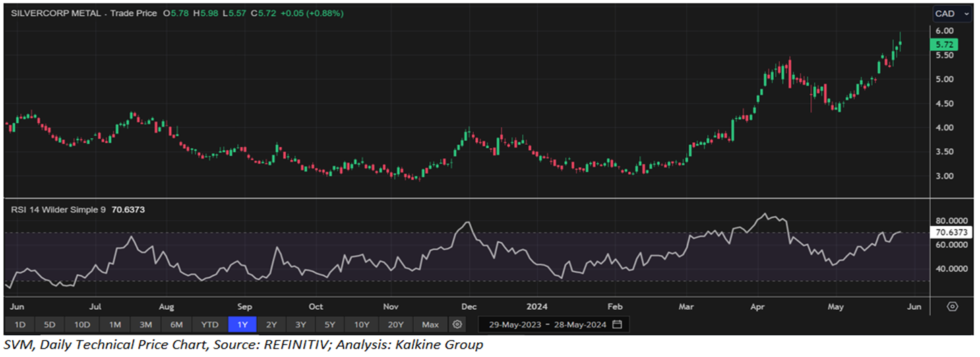The width and height of the screenshot is (980, 357).
Task: Select the Max time range
Action: (430, 325)
